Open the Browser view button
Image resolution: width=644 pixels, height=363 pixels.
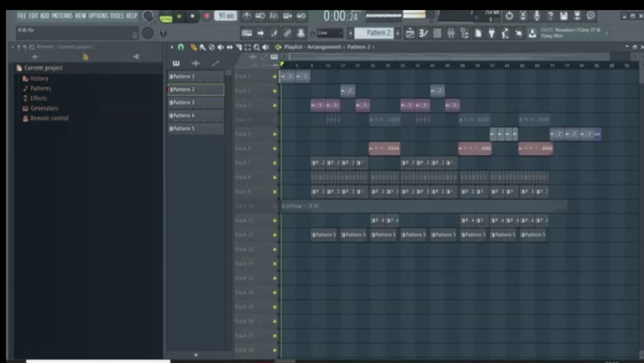(x=465, y=33)
